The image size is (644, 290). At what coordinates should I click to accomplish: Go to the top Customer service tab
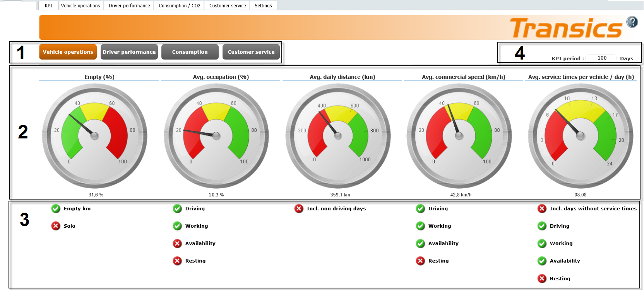click(228, 6)
